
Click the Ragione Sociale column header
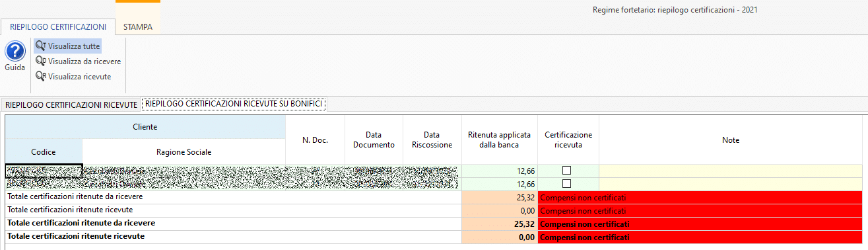[x=184, y=151]
